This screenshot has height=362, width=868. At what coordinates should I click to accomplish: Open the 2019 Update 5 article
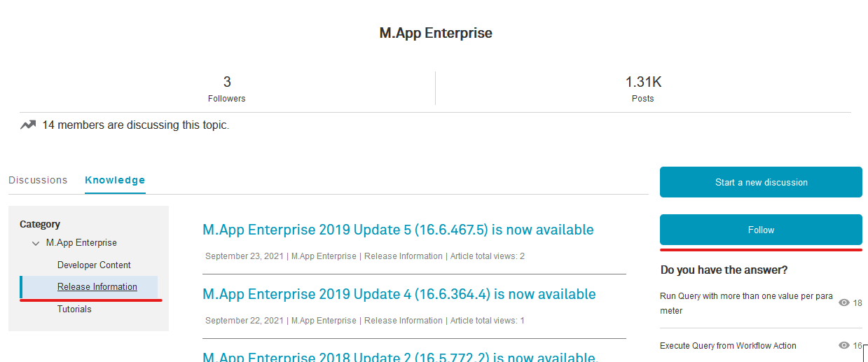(x=398, y=230)
